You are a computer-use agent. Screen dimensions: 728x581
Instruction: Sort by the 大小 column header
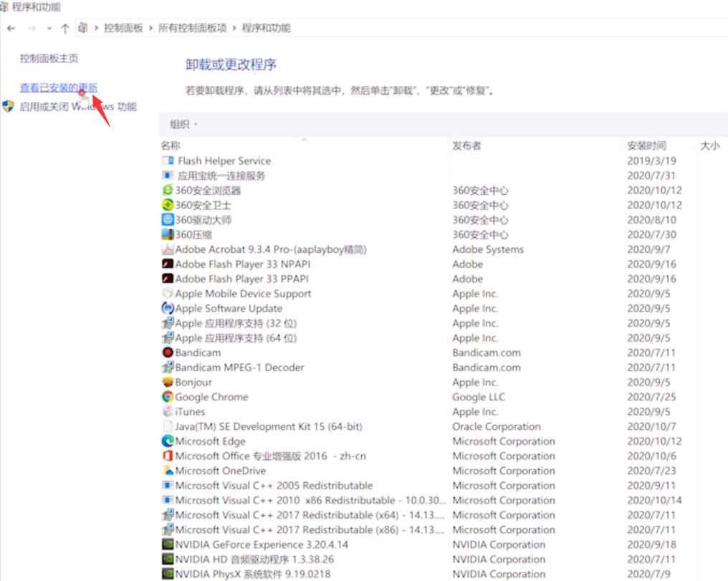[x=710, y=145]
